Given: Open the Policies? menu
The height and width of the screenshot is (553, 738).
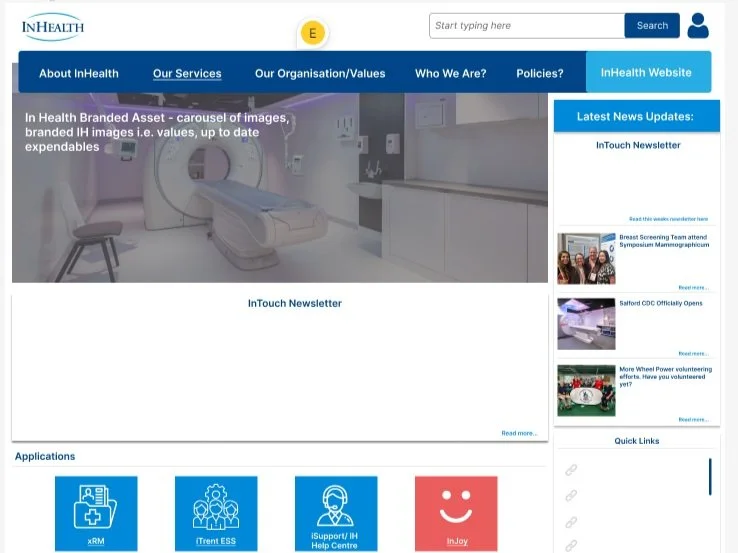Looking at the screenshot, I should 540,73.
